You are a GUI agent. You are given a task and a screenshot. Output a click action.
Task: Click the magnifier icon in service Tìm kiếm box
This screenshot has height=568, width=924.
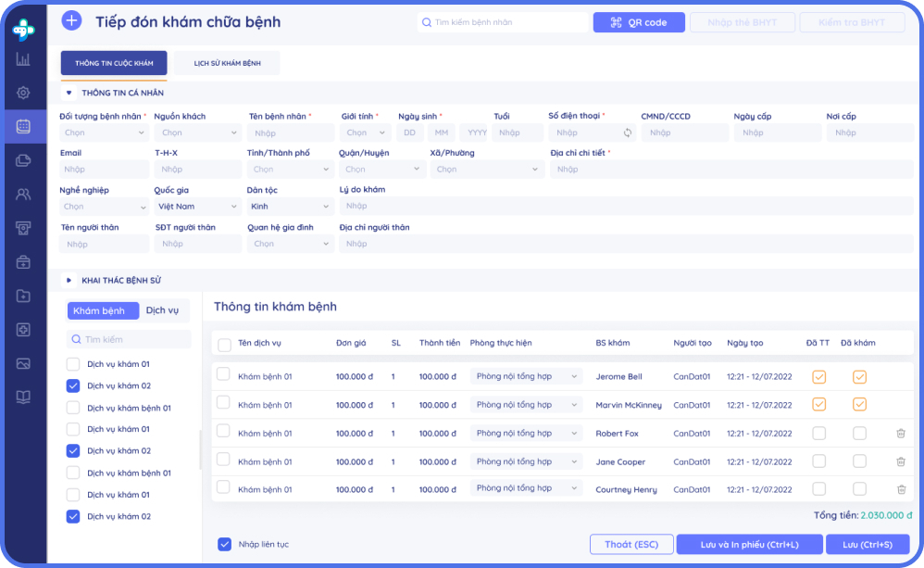pos(76,339)
